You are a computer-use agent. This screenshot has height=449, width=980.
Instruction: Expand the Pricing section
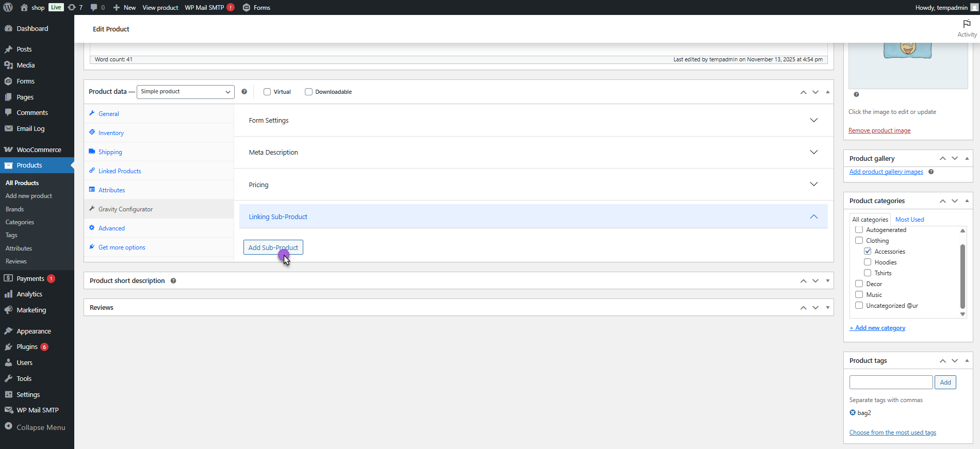point(813,185)
